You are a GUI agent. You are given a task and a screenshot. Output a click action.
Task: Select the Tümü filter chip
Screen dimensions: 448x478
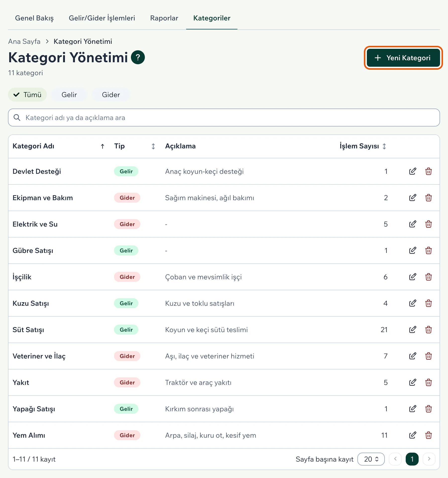[x=27, y=95]
